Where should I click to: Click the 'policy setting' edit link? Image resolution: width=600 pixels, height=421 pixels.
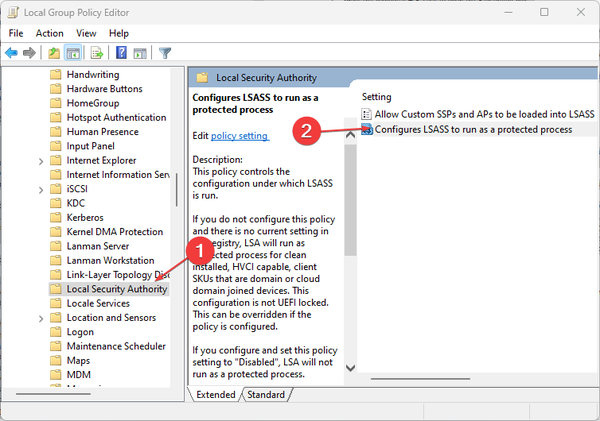coord(239,135)
